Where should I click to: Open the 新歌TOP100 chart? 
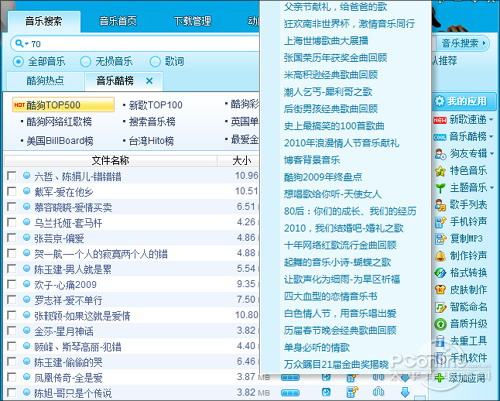pyautogui.click(x=156, y=105)
